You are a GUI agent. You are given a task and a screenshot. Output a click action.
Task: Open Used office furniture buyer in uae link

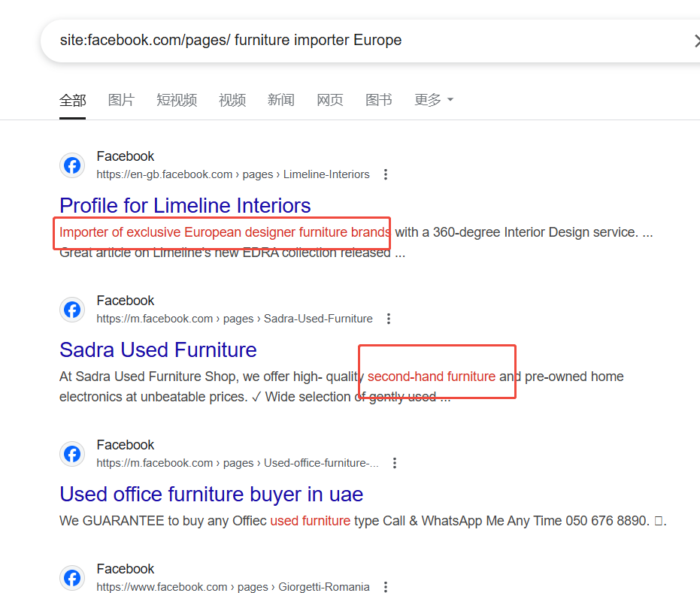point(211,495)
